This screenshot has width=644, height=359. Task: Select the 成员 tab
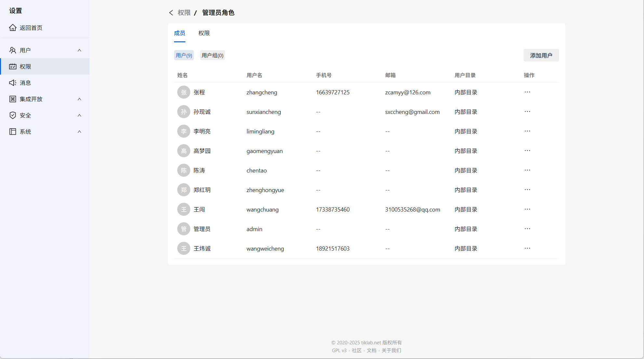(180, 33)
